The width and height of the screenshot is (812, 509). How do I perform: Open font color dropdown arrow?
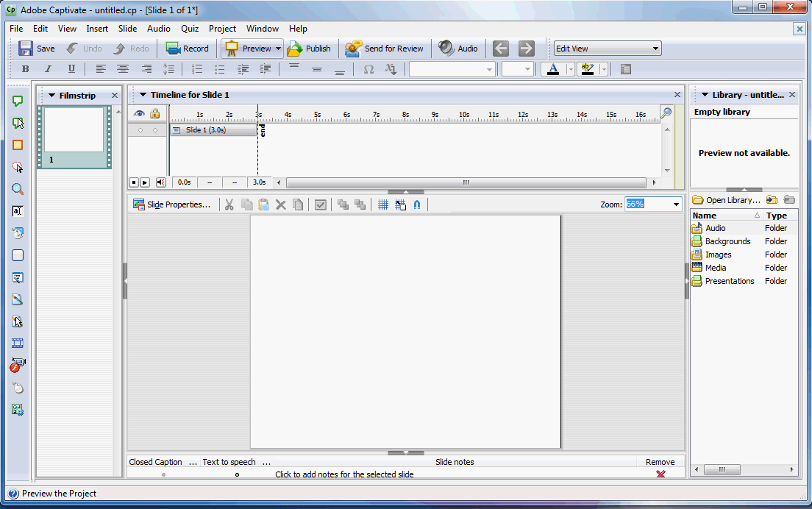tap(571, 69)
